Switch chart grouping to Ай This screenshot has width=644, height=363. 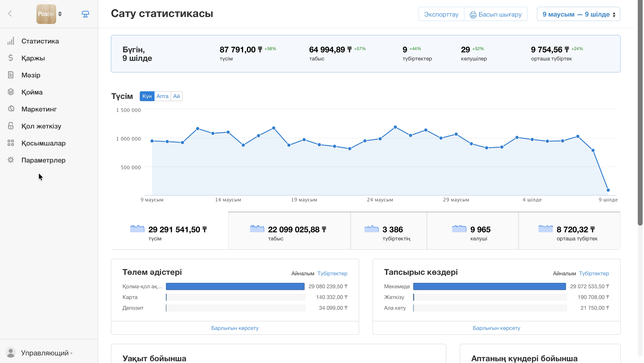(x=176, y=96)
